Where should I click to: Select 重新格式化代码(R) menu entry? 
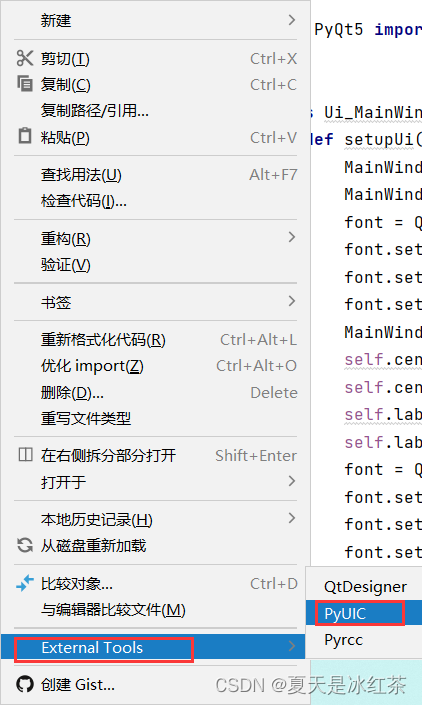(x=155, y=339)
